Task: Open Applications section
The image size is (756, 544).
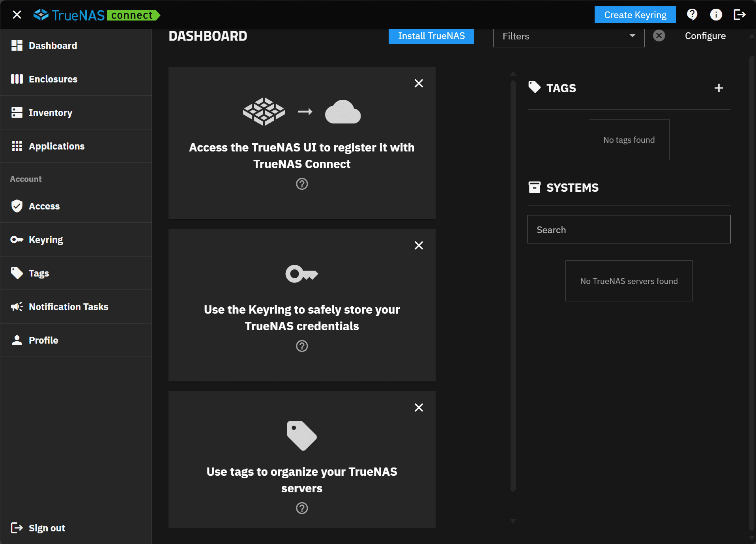Action: coord(76,146)
